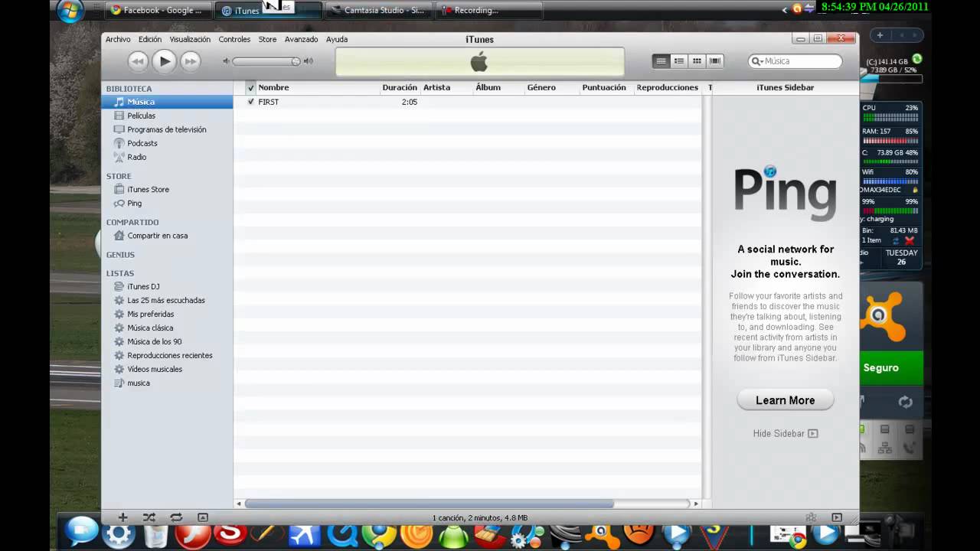Open the Windows Start orb

70,11
